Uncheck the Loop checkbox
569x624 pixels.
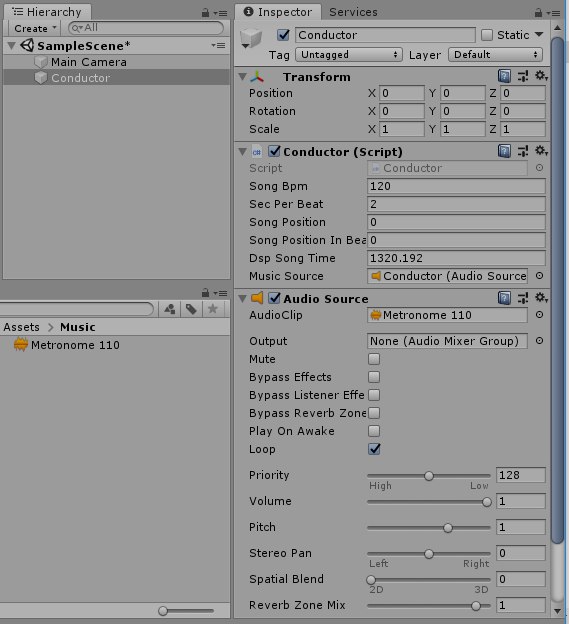click(374, 449)
